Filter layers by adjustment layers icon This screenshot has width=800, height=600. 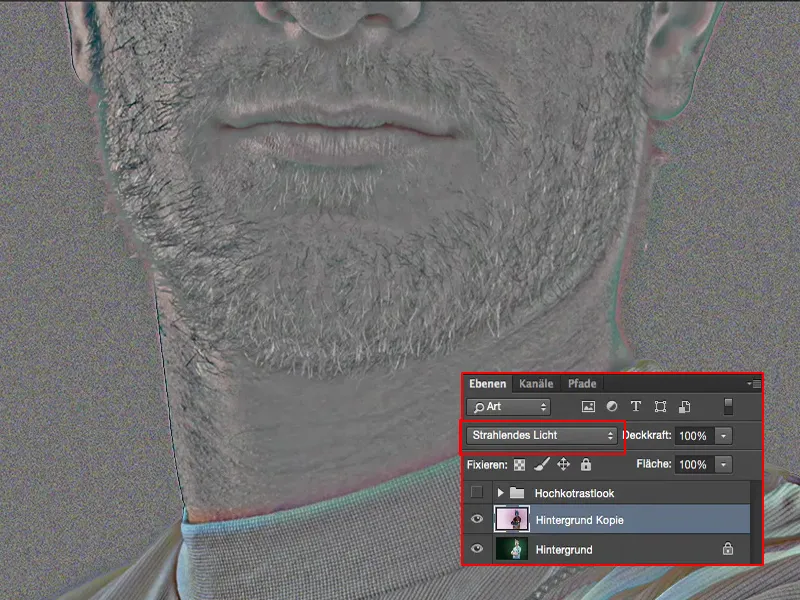(612, 407)
